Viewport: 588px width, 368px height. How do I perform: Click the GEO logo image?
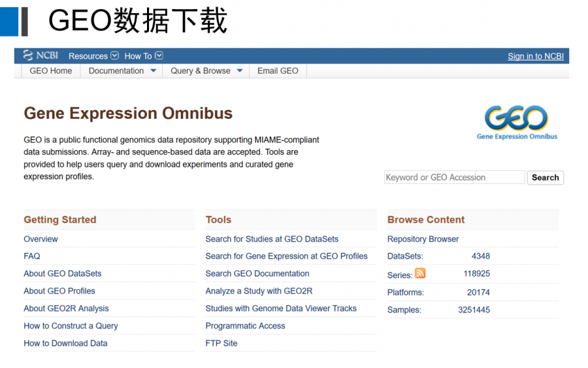(516, 123)
